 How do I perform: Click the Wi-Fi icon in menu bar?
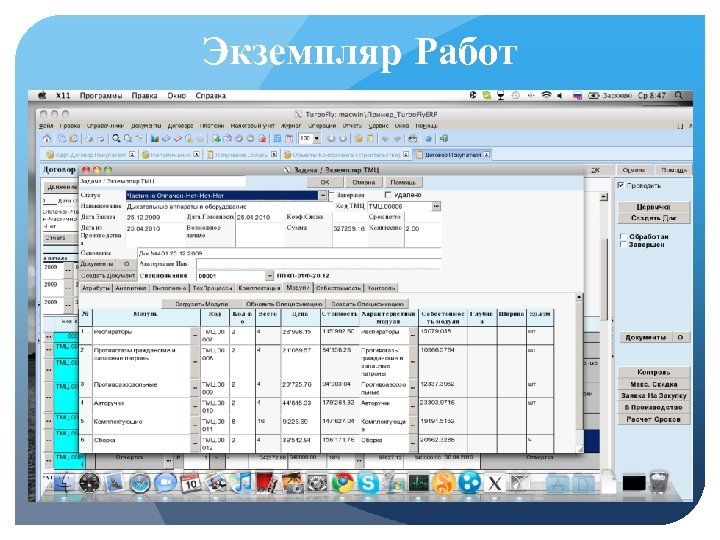pos(546,96)
